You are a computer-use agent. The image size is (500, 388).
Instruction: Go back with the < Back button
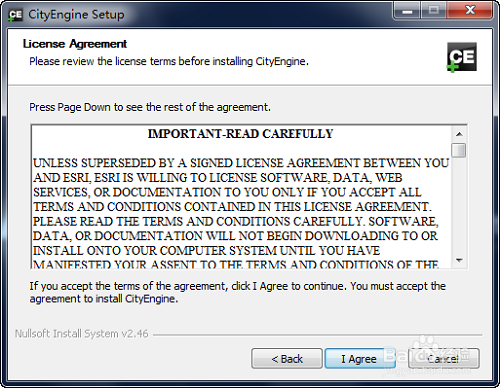pyautogui.click(x=287, y=359)
